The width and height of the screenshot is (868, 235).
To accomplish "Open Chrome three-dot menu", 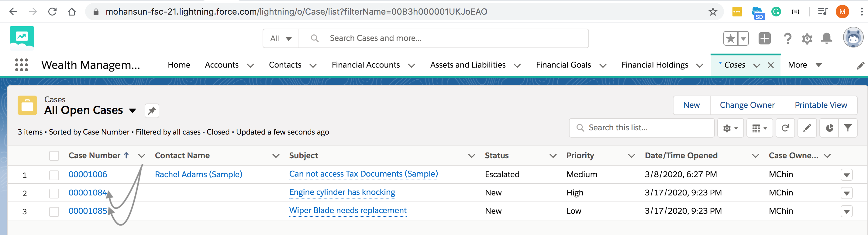I will pyautogui.click(x=861, y=12).
